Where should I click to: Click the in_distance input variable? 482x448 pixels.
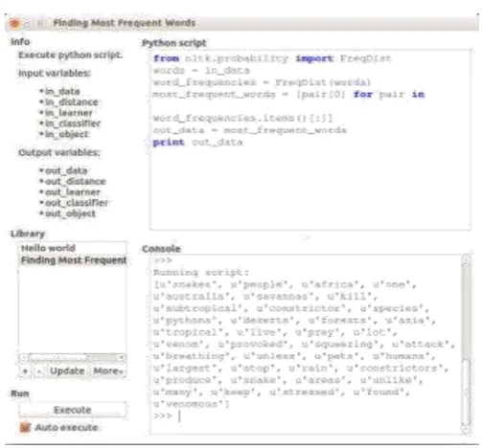point(72,102)
